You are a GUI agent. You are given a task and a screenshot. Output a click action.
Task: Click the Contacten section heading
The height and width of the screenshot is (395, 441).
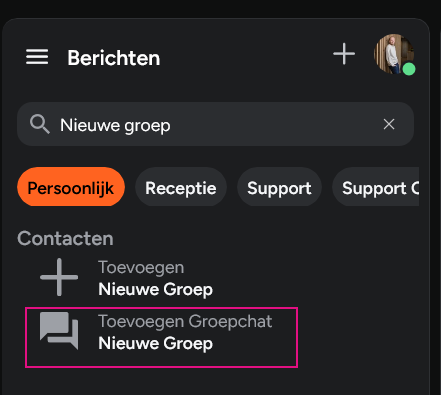tap(65, 238)
